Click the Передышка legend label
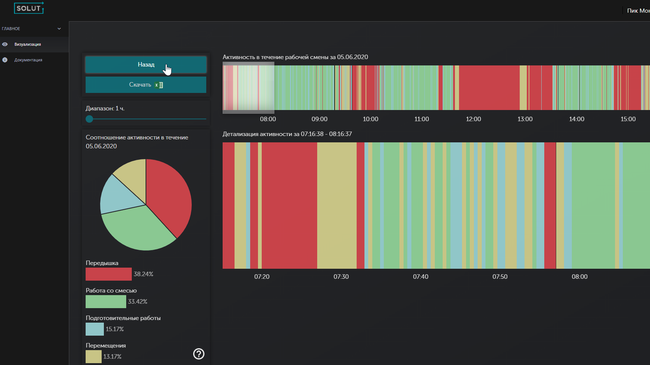The image size is (650, 365). [102, 263]
